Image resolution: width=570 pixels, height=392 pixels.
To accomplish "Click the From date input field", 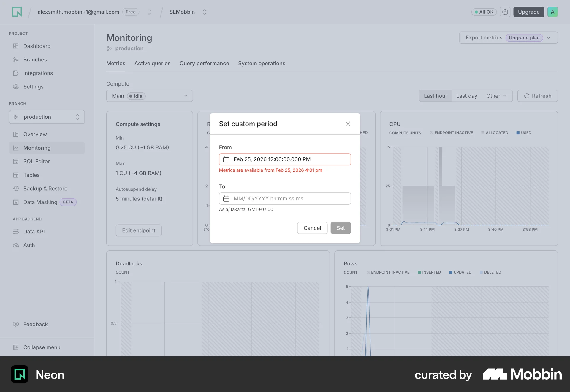I will tap(285, 159).
